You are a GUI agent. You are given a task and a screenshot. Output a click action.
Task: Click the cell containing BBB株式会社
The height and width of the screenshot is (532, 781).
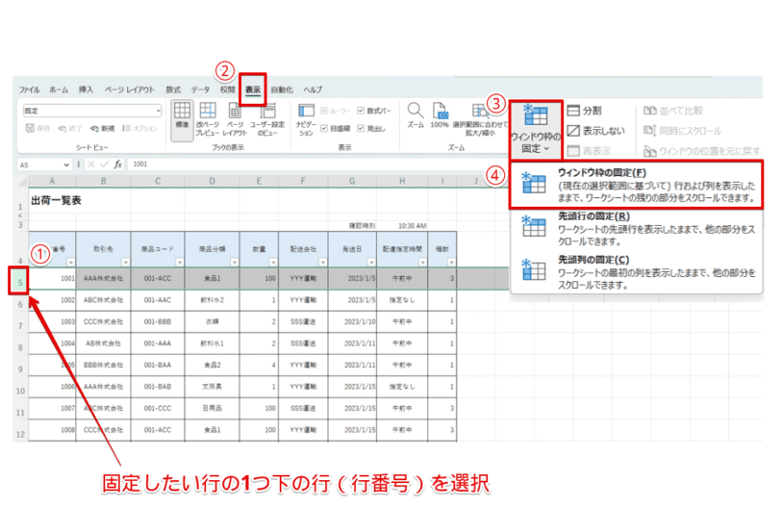coord(104,366)
